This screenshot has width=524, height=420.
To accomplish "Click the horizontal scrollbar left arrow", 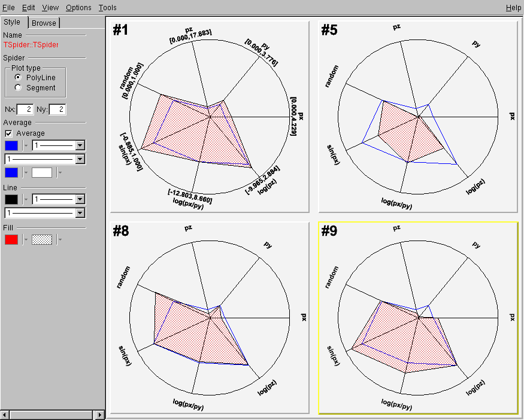I will pos(5,415).
